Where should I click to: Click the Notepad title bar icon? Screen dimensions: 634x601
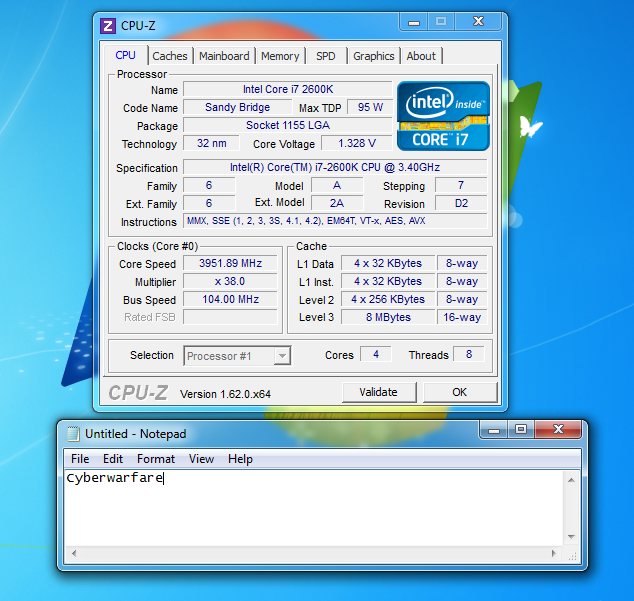[x=73, y=434]
